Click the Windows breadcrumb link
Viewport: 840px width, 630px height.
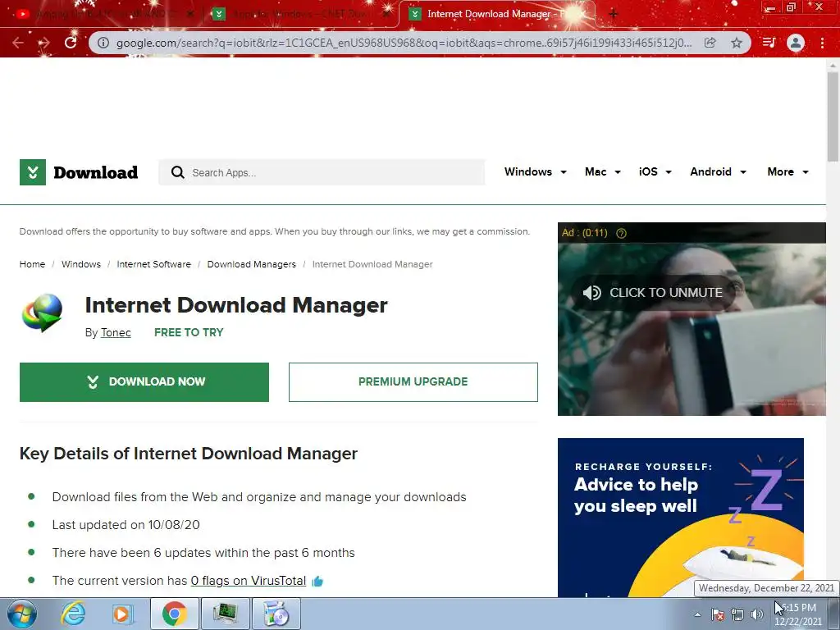81,264
